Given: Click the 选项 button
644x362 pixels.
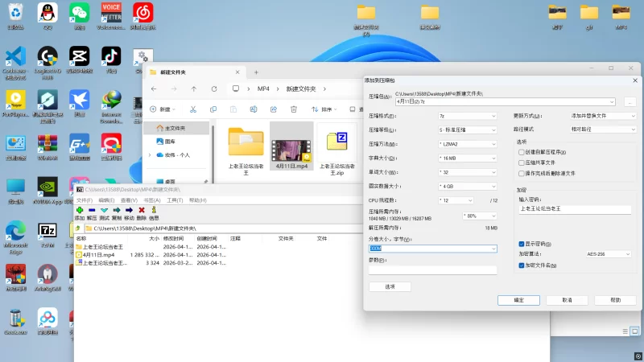Looking at the screenshot, I should (390, 286).
